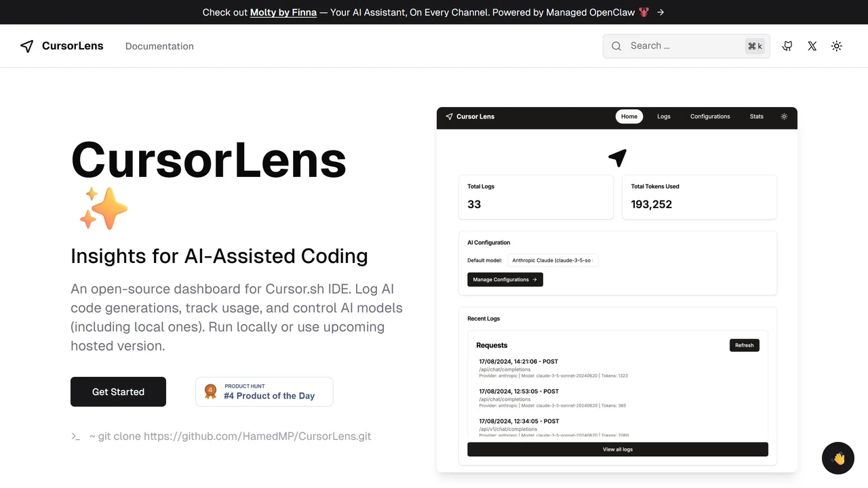The width and height of the screenshot is (868, 488).
Task: Click the large CursorLens hero heading
Action: coord(209,161)
